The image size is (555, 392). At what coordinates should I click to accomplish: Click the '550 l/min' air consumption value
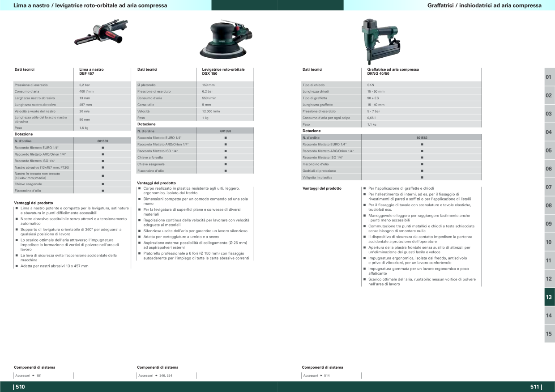tap(209, 98)
